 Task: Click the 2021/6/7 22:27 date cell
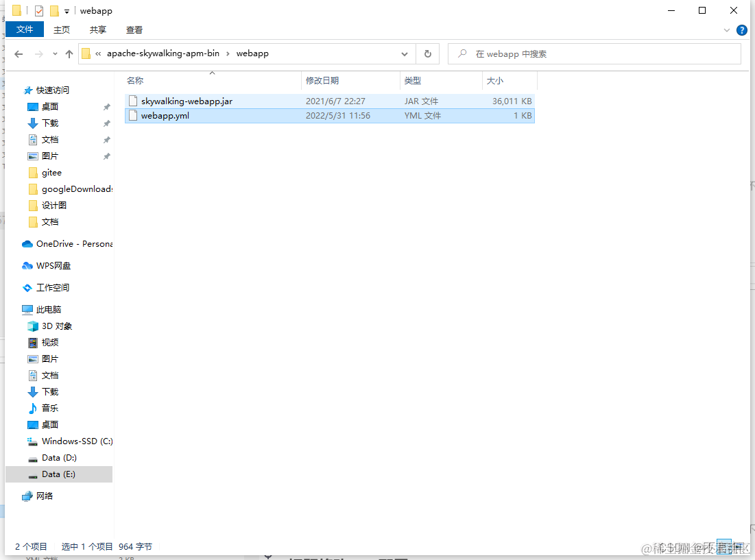click(335, 101)
